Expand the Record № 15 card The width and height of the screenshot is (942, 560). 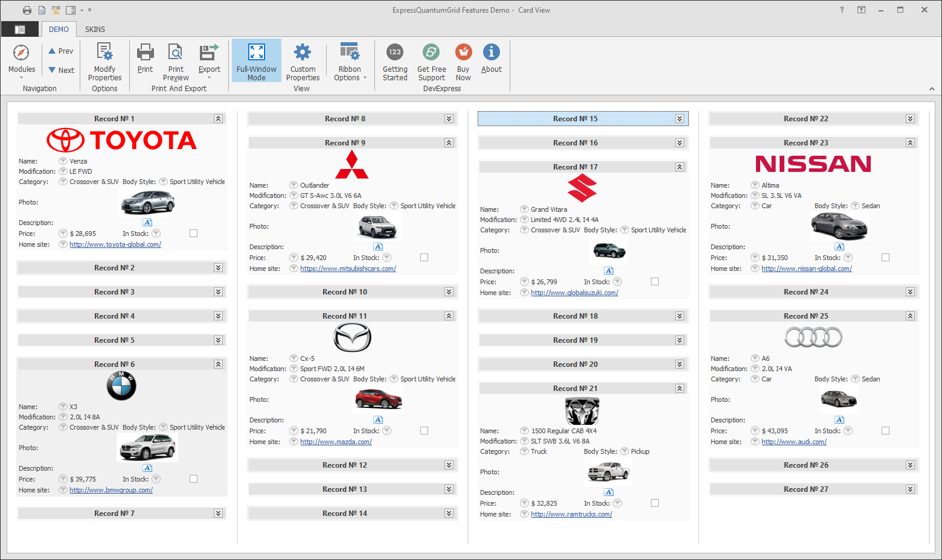[x=679, y=119]
